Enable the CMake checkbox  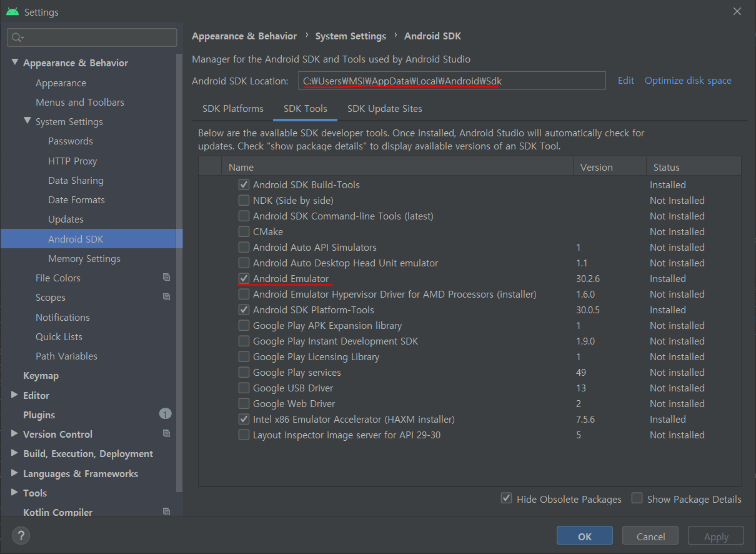click(x=244, y=231)
